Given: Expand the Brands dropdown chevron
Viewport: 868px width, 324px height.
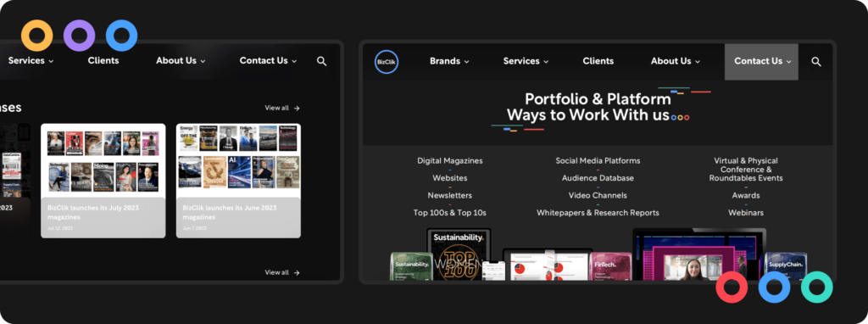Looking at the screenshot, I should point(467,61).
